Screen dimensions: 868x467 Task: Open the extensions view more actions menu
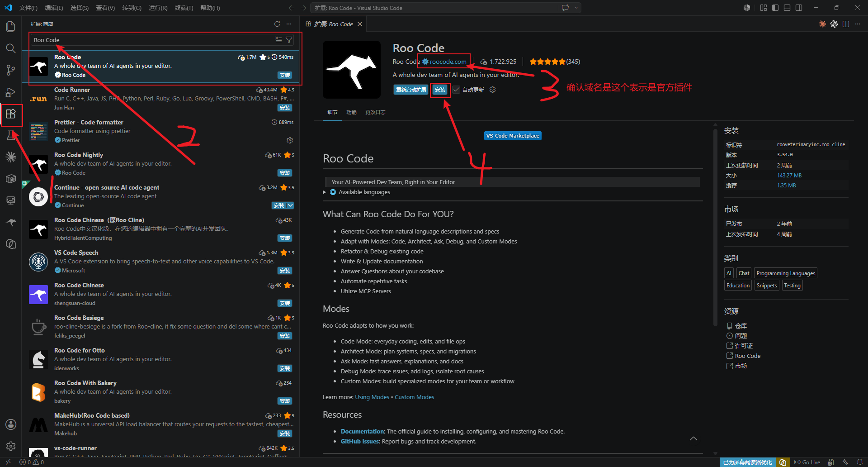tap(289, 24)
